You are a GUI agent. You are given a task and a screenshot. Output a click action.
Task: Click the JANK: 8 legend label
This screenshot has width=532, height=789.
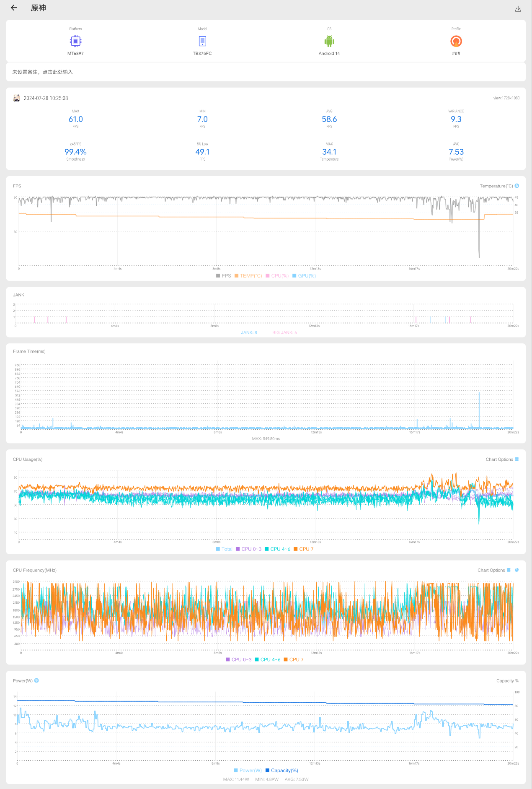click(x=249, y=333)
